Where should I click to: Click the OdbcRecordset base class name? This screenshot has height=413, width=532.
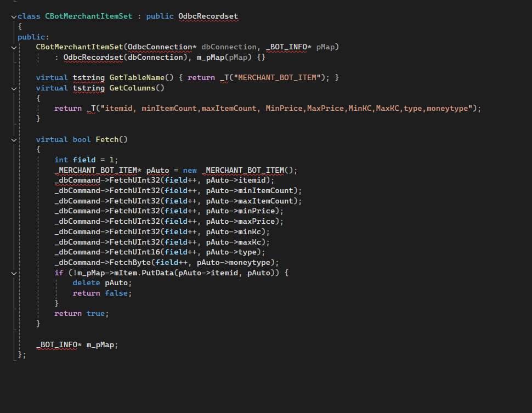coord(208,16)
